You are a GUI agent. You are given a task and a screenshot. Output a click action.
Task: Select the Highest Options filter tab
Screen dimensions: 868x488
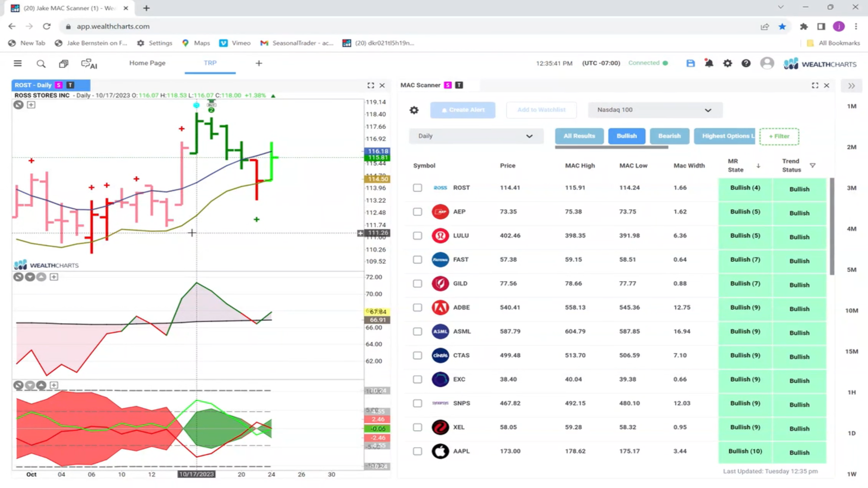[x=725, y=136]
